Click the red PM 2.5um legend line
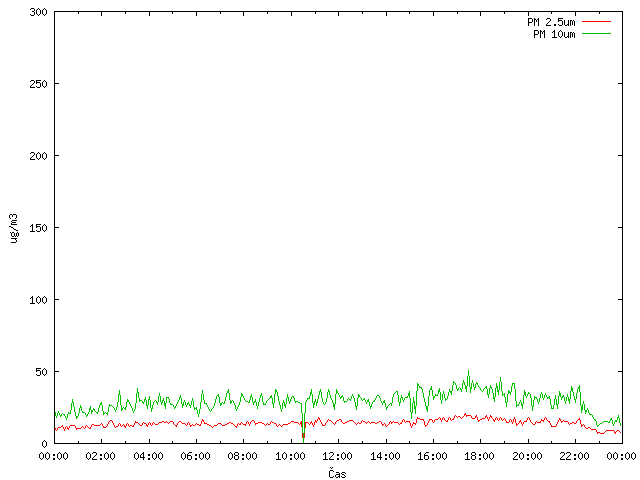Image resolution: width=640 pixels, height=480 pixels. (x=596, y=22)
